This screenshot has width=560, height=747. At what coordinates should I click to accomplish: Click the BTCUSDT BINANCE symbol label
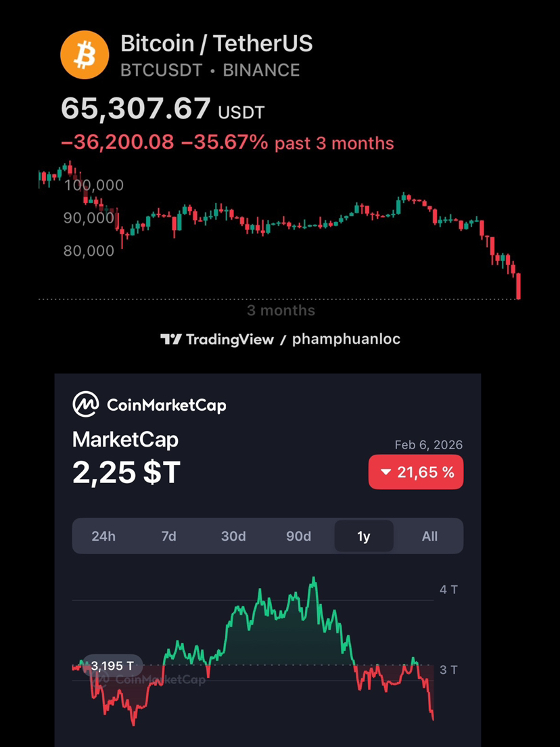[210, 70]
